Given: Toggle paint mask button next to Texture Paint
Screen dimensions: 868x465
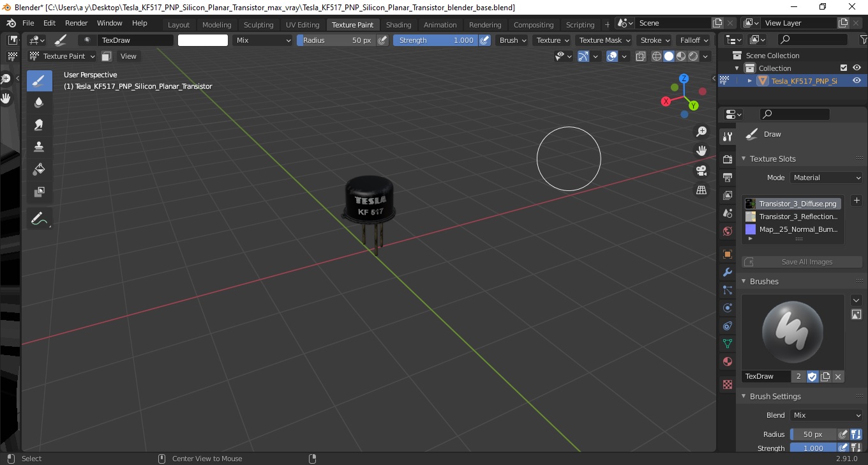Looking at the screenshot, I should tap(107, 56).
